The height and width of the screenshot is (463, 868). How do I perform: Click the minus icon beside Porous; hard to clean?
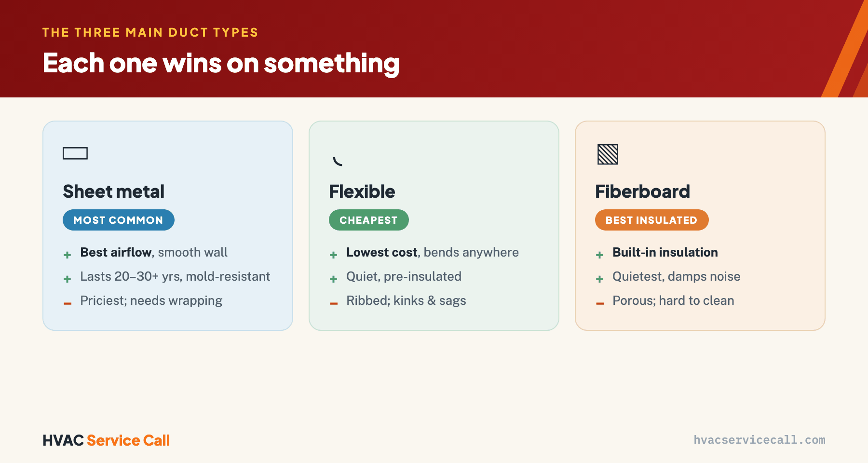tap(600, 303)
